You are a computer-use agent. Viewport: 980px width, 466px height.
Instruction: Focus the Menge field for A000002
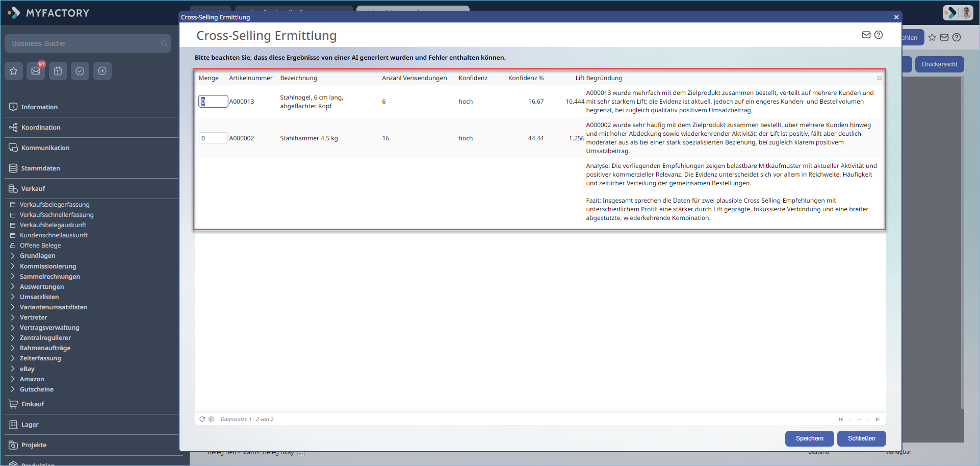(213, 138)
